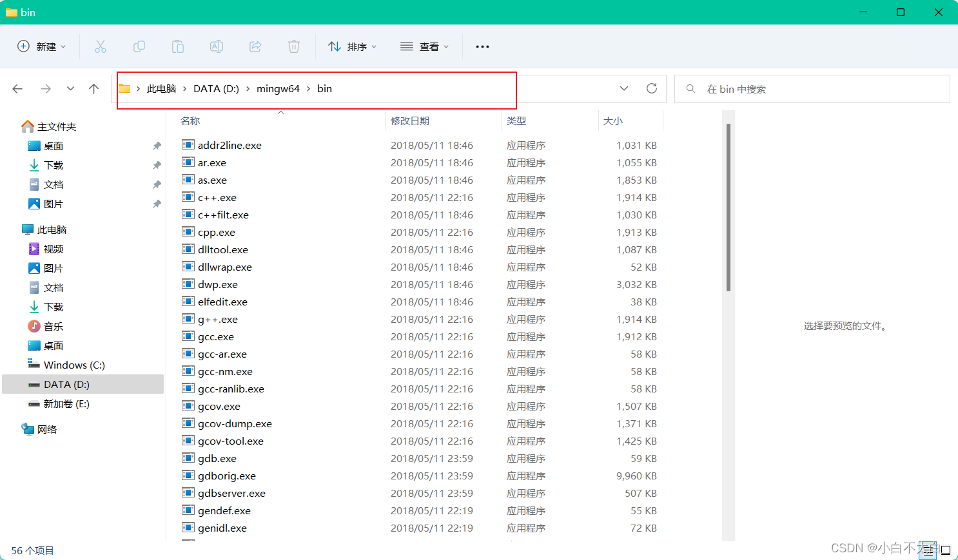The width and height of the screenshot is (958, 560).
Task: Select gcc-ranlib.exe file
Action: tap(231, 389)
